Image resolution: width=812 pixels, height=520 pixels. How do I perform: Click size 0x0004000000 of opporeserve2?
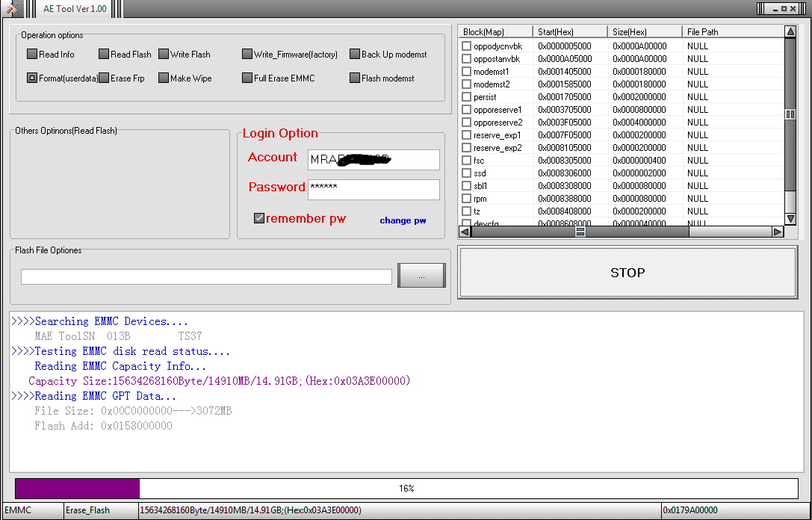[639, 123]
